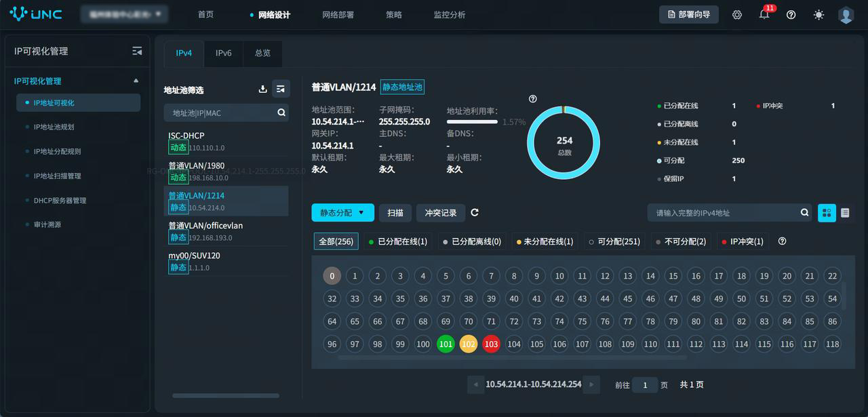Open the organization selector dropdown in header
868x417 pixels.
[x=123, y=14]
